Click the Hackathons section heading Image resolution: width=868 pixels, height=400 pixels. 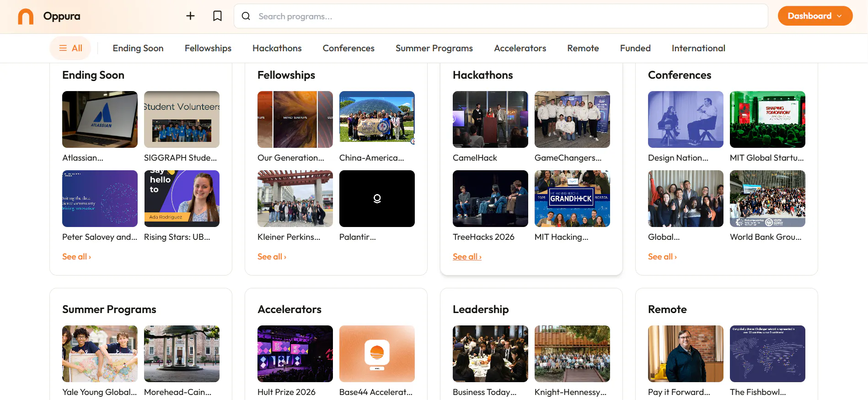coord(483,75)
